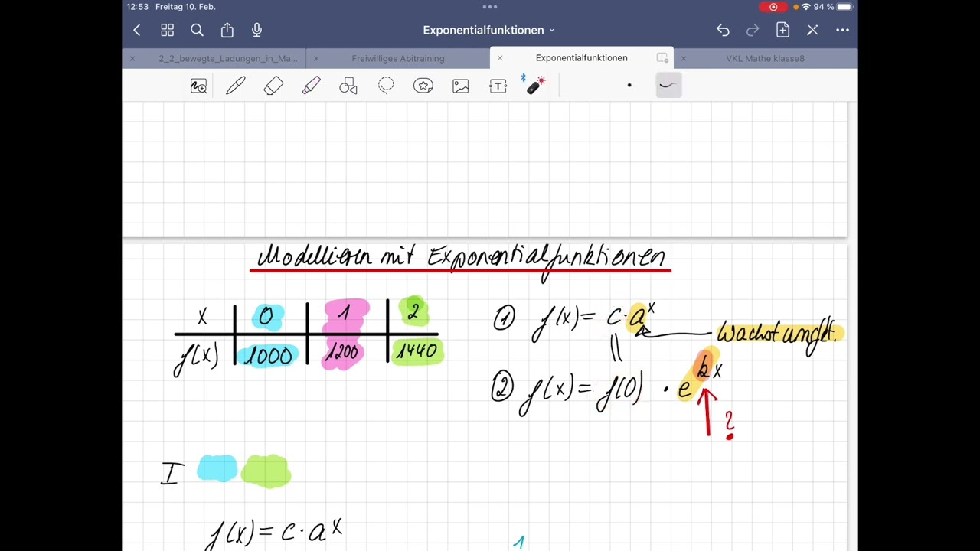This screenshot has width=980, height=551.
Task: Select the Eraser tool
Action: click(273, 86)
